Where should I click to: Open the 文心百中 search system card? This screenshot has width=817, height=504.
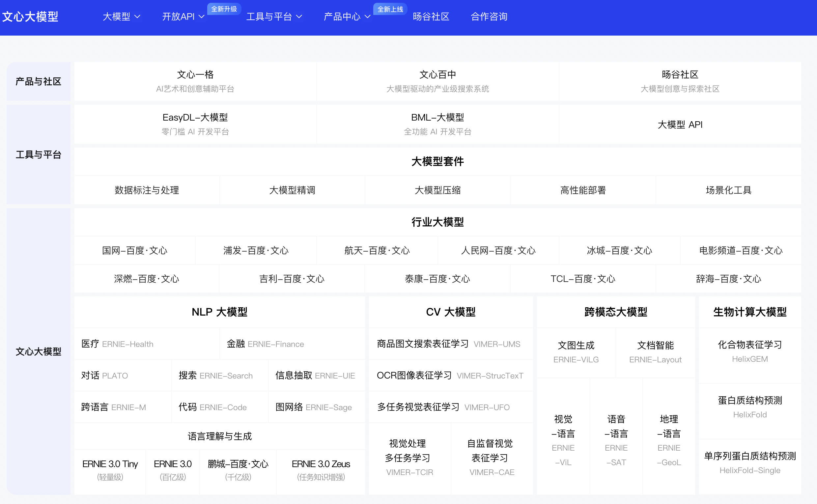(437, 81)
